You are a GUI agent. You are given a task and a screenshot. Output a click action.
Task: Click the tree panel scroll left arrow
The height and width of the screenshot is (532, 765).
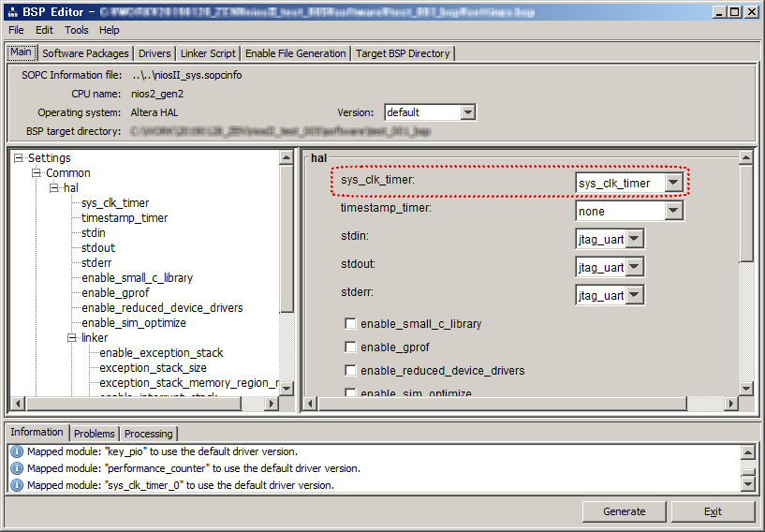click(18, 403)
